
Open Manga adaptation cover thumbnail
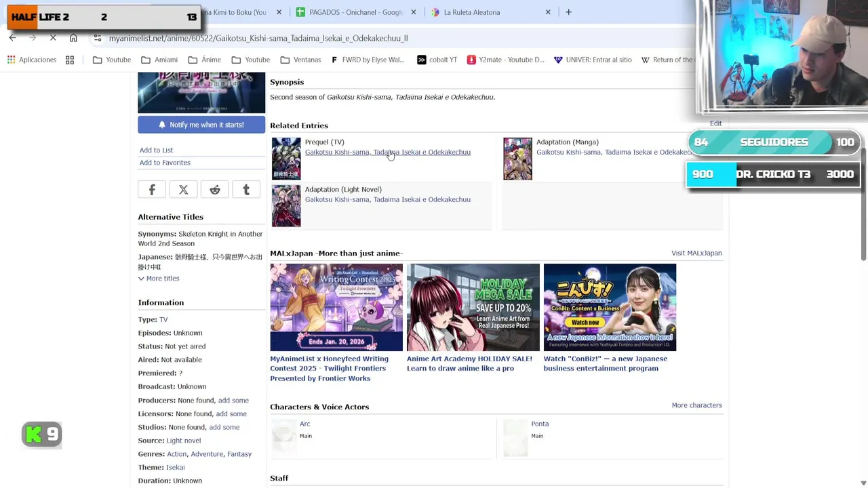517,159
